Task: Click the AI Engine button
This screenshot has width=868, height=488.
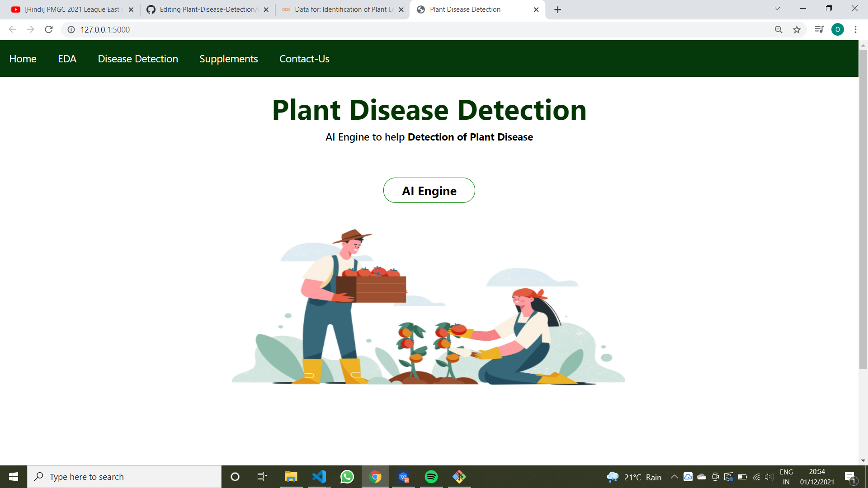Action: click(x=429, y=190)
